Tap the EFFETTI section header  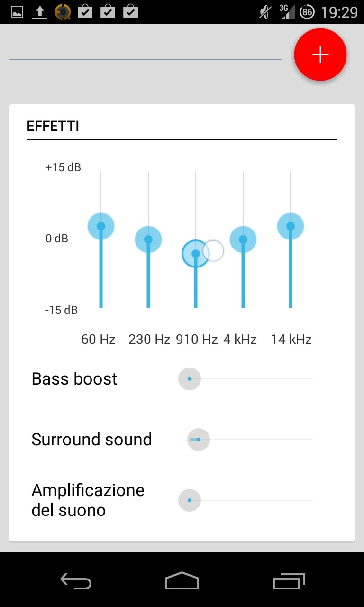click(53, 127)
